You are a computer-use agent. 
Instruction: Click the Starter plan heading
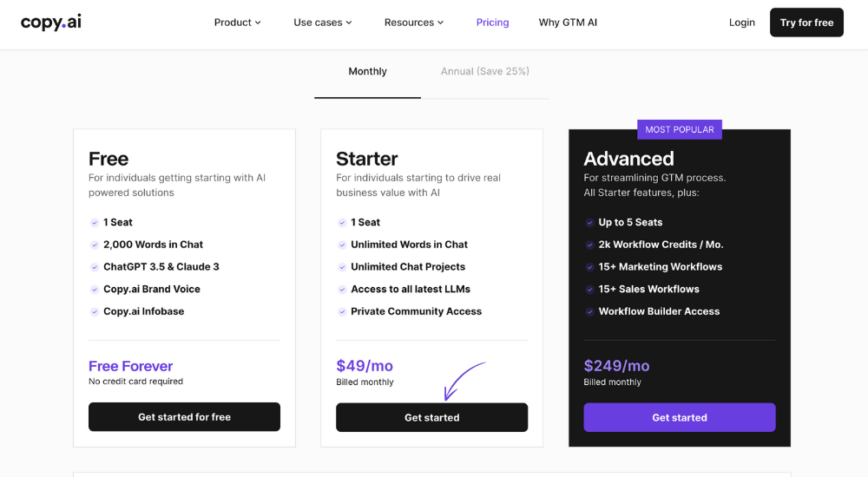(366, 159)
